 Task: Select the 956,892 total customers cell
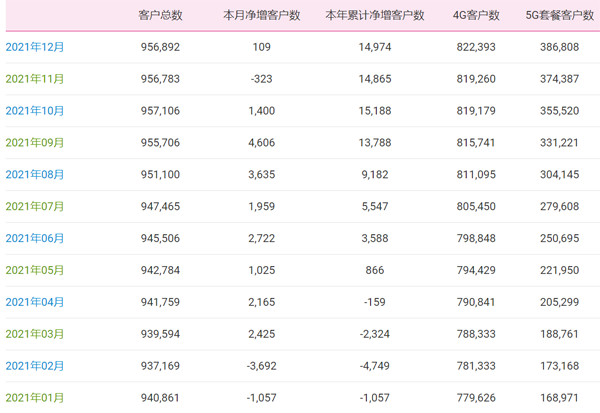(x=160, y=47)
